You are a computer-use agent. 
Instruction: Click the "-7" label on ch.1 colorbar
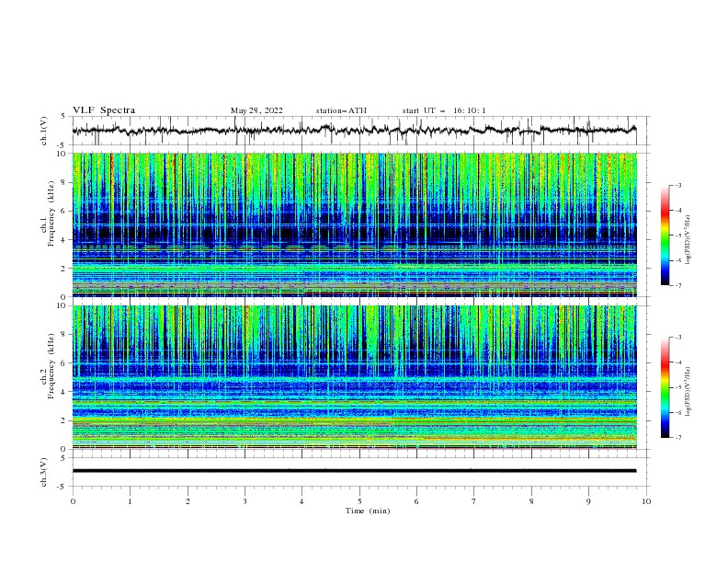[678, 285]
